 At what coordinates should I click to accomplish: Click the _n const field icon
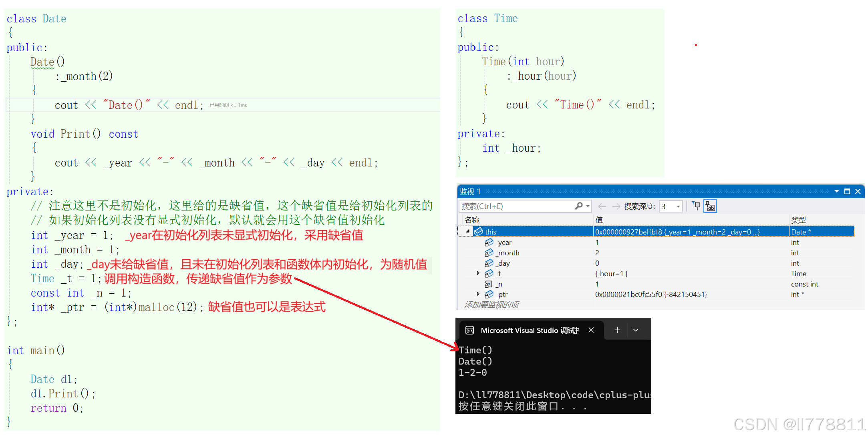click(x=489, y=284)
